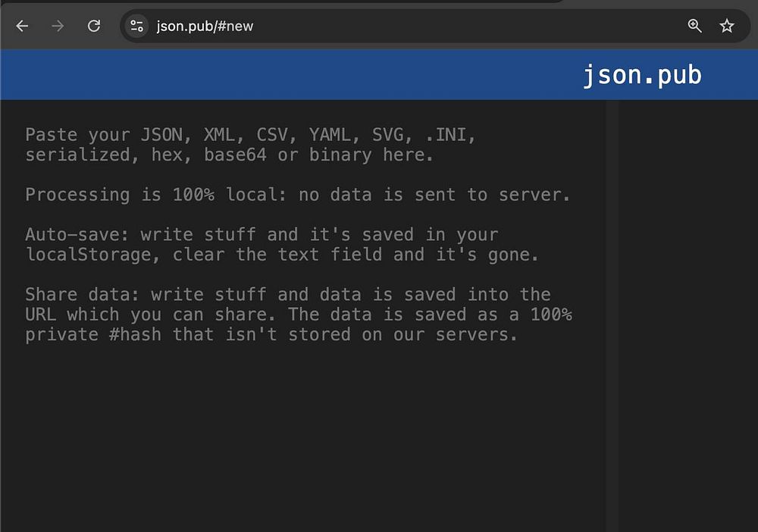This screenshot has width=758, height=532.
Task: Open the json.pub header logo link
Action: click(x=642, y=75)
